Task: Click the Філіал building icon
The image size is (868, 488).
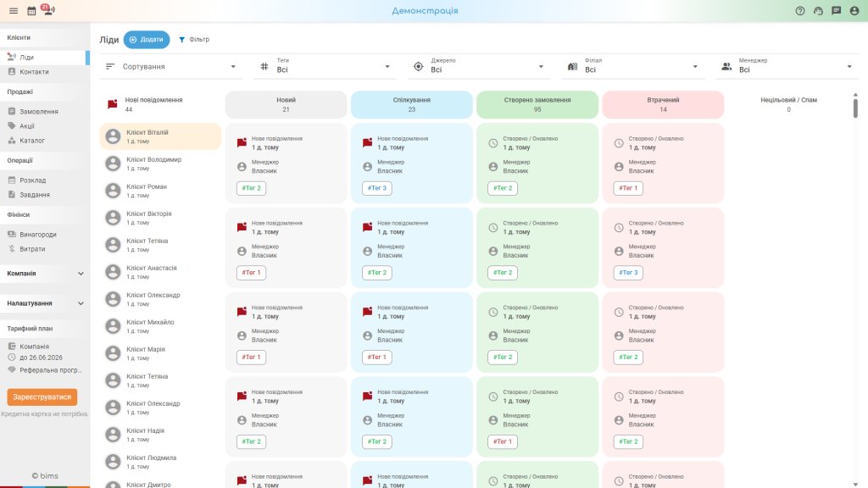Action: (572, 66)
